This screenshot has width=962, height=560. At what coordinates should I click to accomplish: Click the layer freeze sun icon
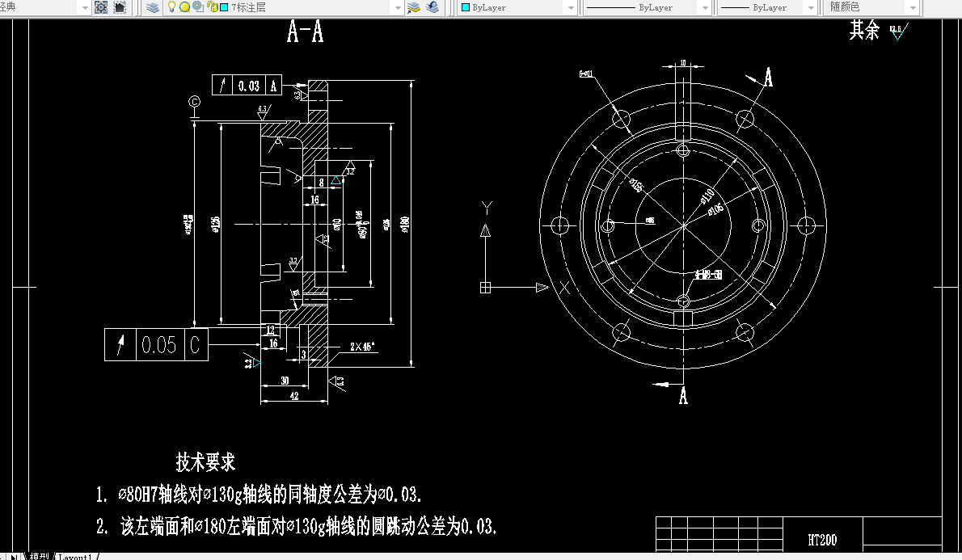[186, 6]
